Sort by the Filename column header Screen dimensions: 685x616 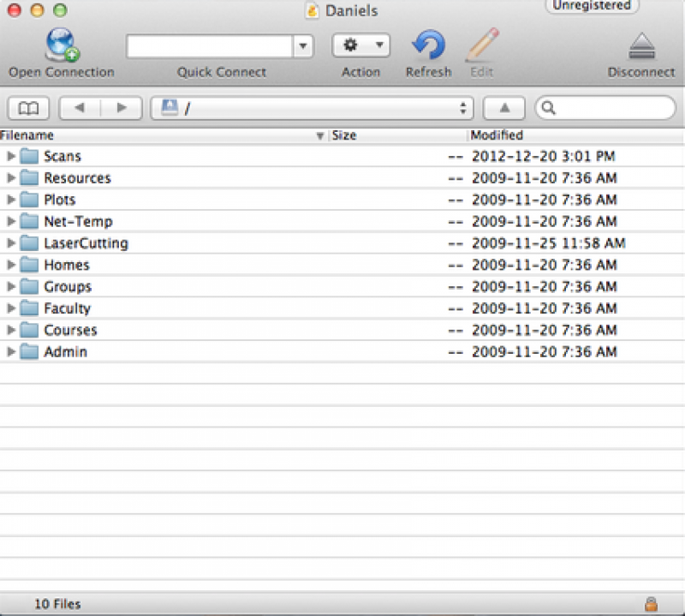click(x=163, y=135)
